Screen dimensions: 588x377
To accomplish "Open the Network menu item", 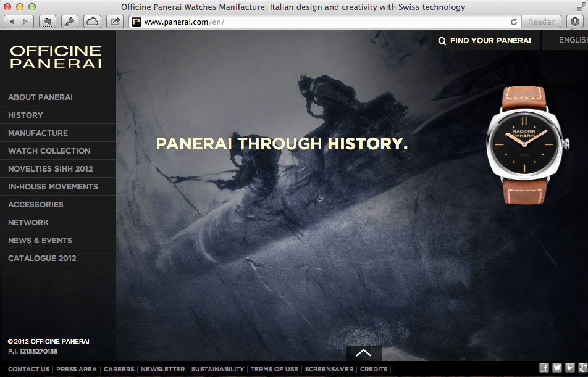I will 58,223.
